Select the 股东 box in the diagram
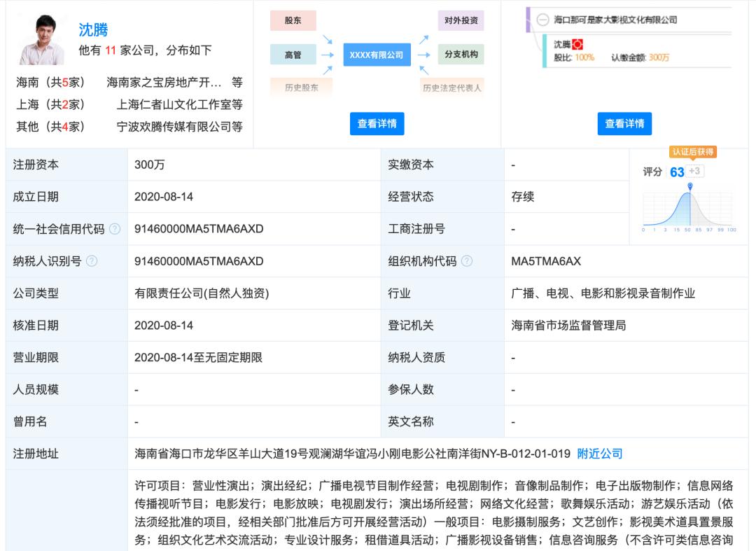 click(293, 20)
